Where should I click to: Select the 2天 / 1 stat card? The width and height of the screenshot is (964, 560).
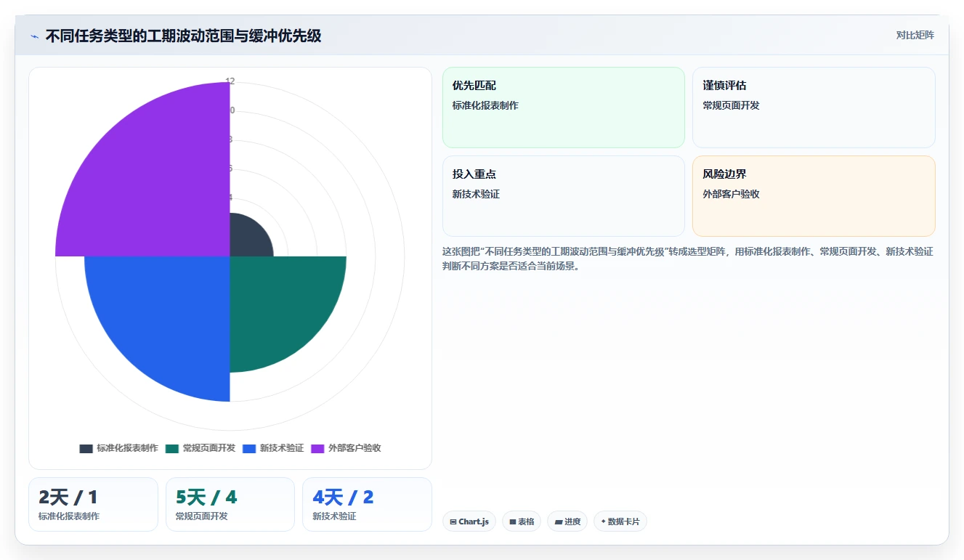coord(93,504)
